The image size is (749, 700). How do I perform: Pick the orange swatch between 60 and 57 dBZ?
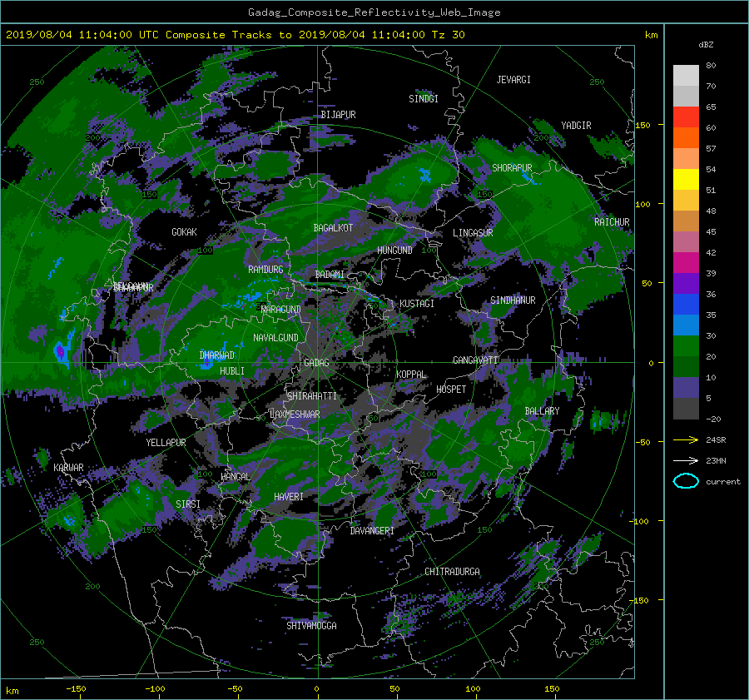[686, 137]
